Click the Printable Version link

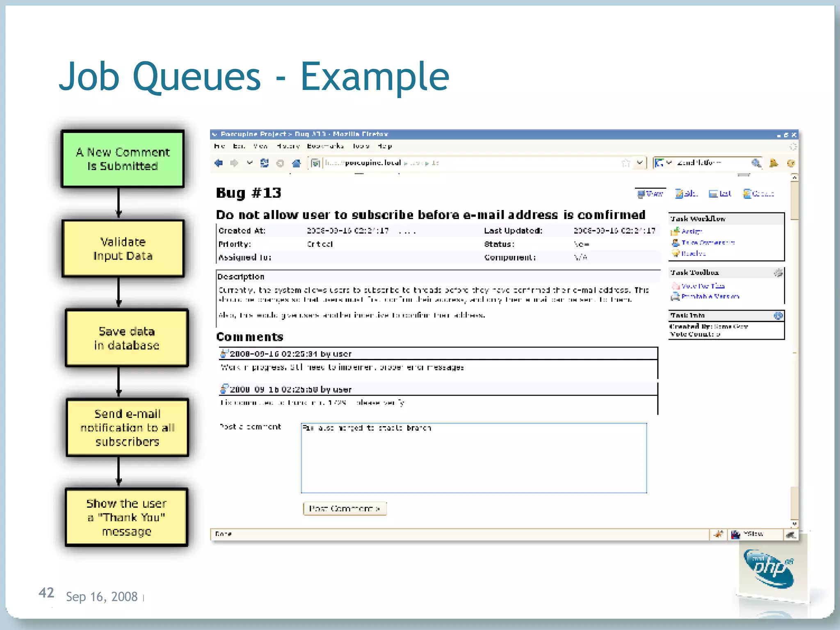(710, 296)
